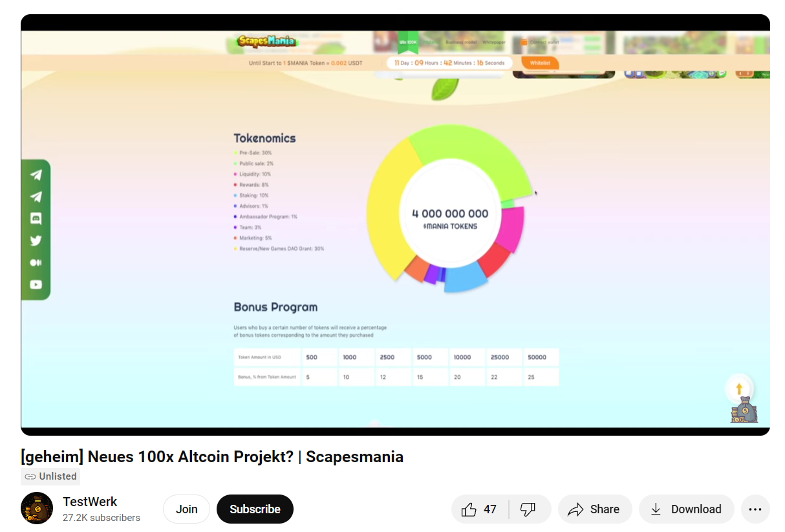Click the scroll-to-top arrow button
Viewport: 785px width, 532px height.
tap(739, 388)
